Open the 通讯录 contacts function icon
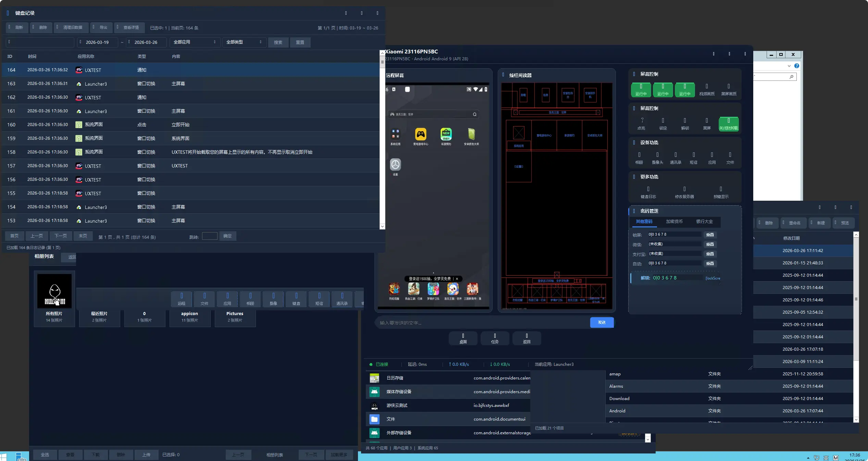 coord(675,158)
